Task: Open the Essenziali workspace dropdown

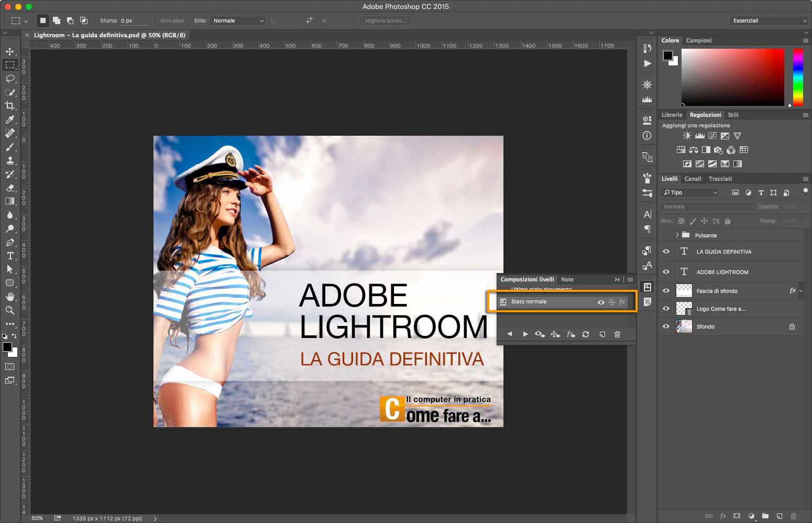Action: click(769, 21)
